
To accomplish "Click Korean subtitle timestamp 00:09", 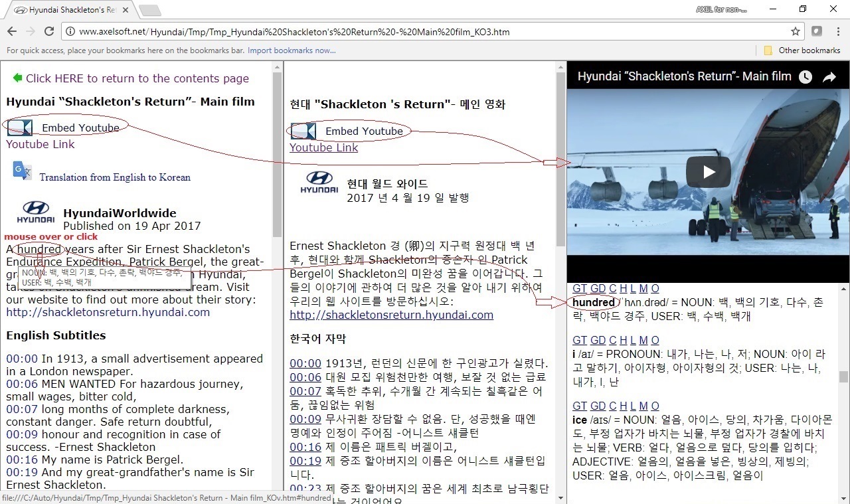I will click(x=305, y=419).
